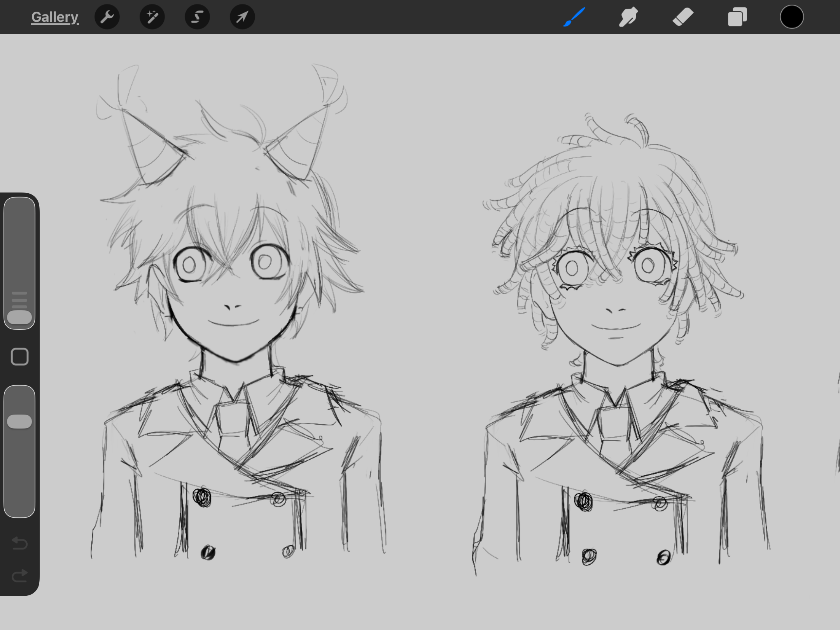Click the brush opacity slider handle
Viewport: 840px width, 630px height.
click(19, 422)
